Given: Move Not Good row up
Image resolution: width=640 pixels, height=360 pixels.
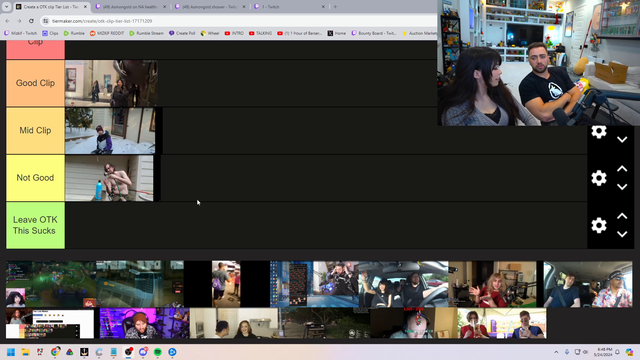Looking at the screenshot, I should [622, 169].
